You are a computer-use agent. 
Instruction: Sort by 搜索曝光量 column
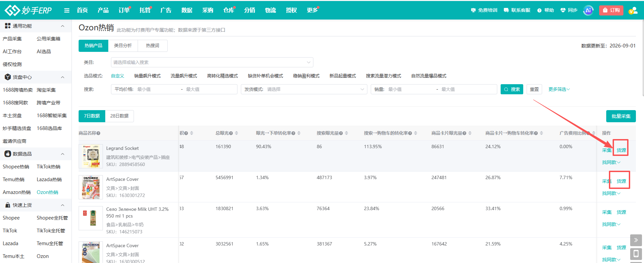tap(346, 133)
